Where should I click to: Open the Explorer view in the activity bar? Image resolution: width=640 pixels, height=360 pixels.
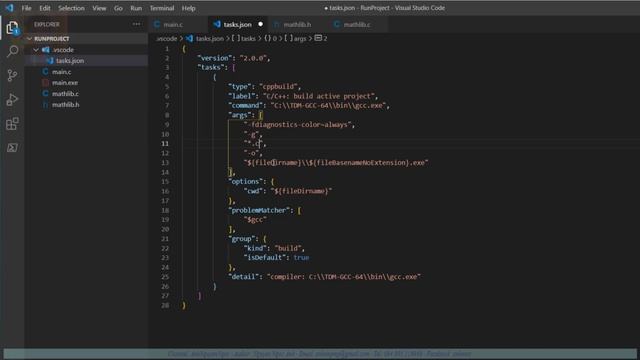pyautogui.click(x=12, y=28)
